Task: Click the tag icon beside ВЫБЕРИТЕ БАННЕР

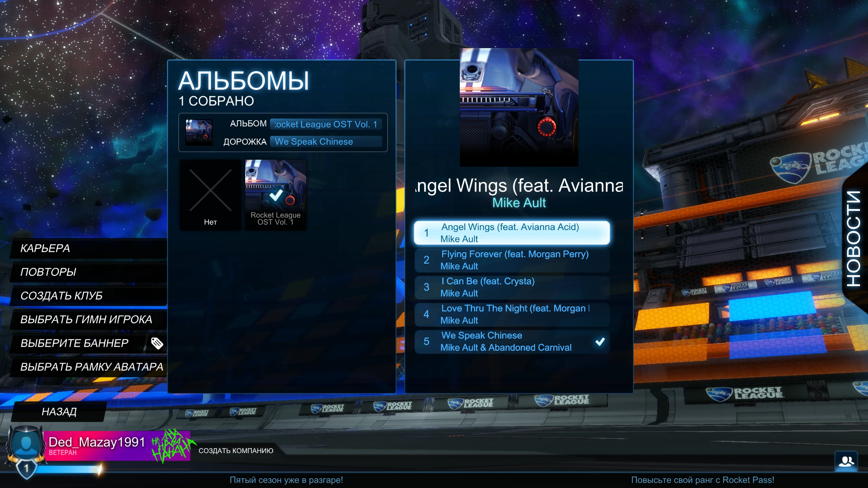Action: coord(157,343)
